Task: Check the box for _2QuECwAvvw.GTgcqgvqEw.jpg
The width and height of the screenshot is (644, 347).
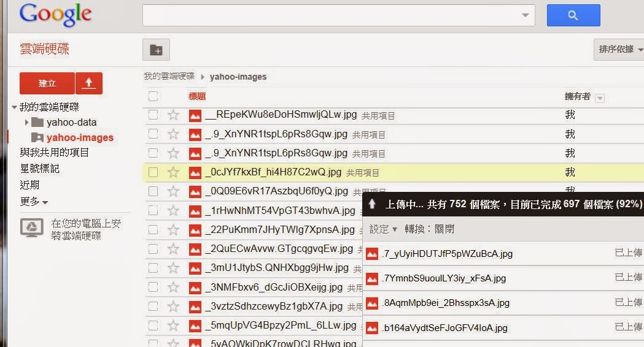Action: (153, 249)
